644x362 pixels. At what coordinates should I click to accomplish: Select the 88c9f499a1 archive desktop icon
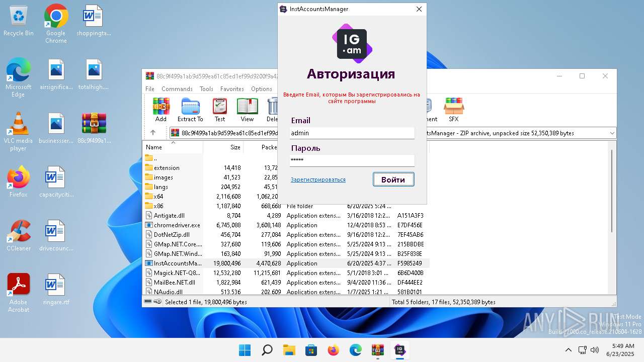click(x=94, y=128)
